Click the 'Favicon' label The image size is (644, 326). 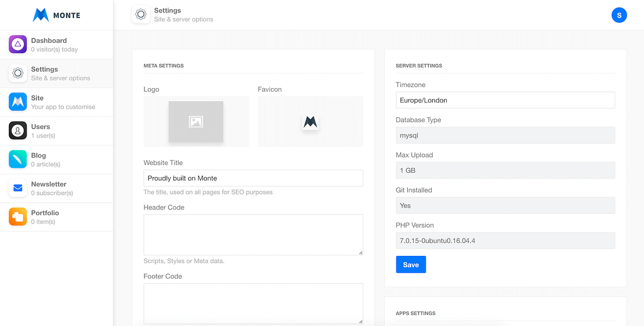270,89
